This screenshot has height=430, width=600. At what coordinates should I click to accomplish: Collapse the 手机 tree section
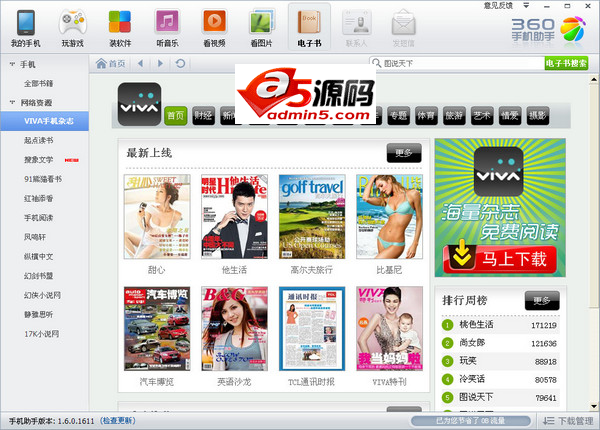point(12,64)
